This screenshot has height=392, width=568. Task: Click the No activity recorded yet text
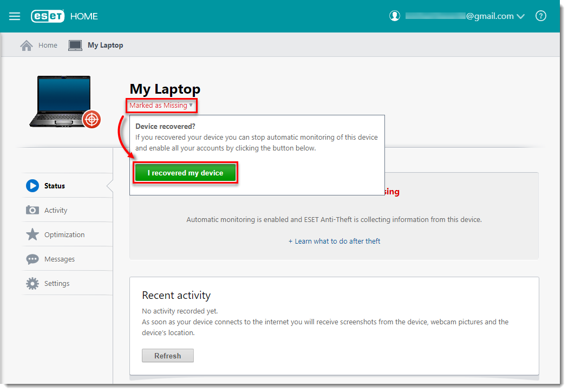(180, 311)
